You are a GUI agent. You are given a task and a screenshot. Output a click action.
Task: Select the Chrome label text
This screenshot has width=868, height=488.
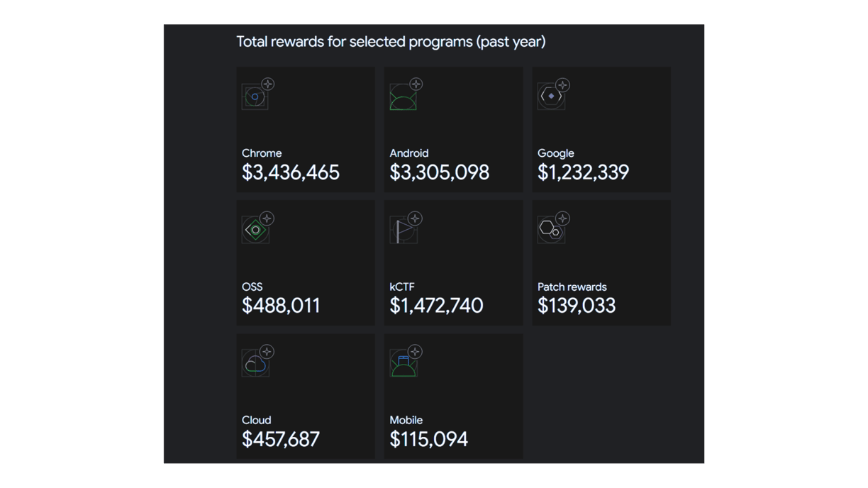[x=262, y=153]
